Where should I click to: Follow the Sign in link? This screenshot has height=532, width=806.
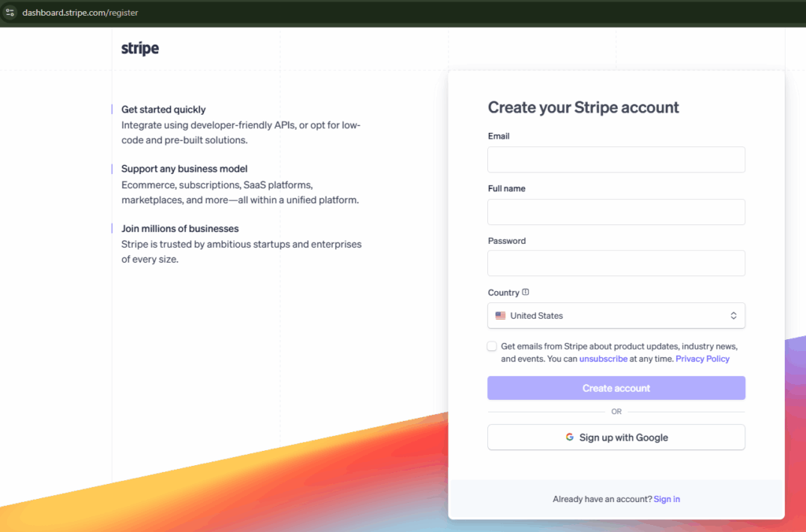667,499
